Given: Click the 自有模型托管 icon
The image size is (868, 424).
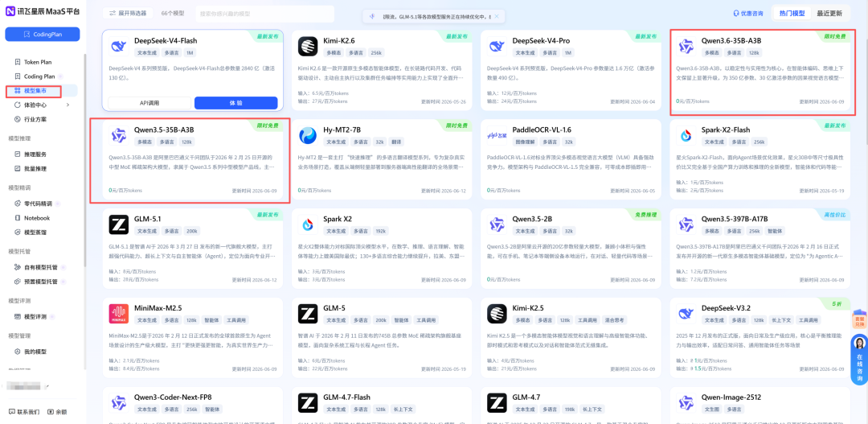Looking at the screenshot, I should click(x=18, y=267).
